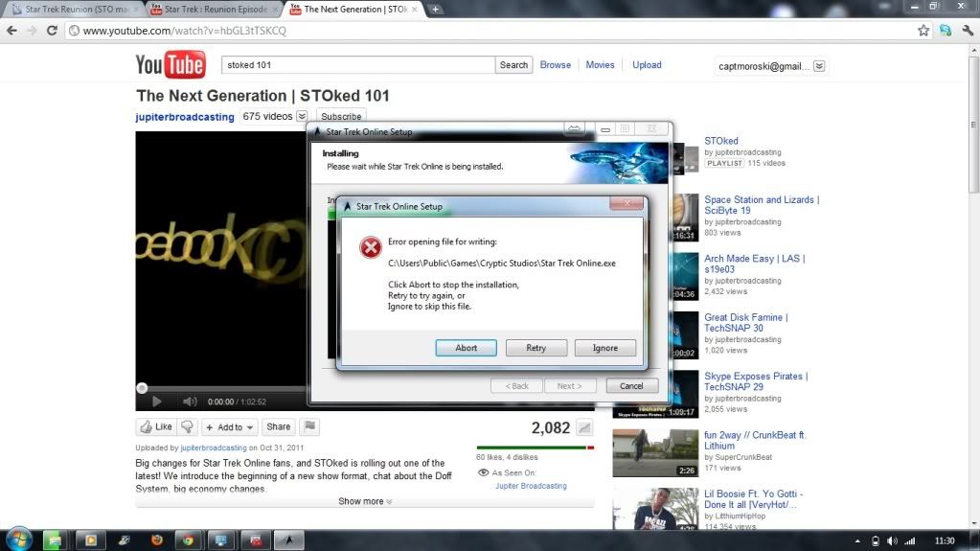Click the YouTube logo
The height and width of the screenshot is (551, 980).
(170, 65)
